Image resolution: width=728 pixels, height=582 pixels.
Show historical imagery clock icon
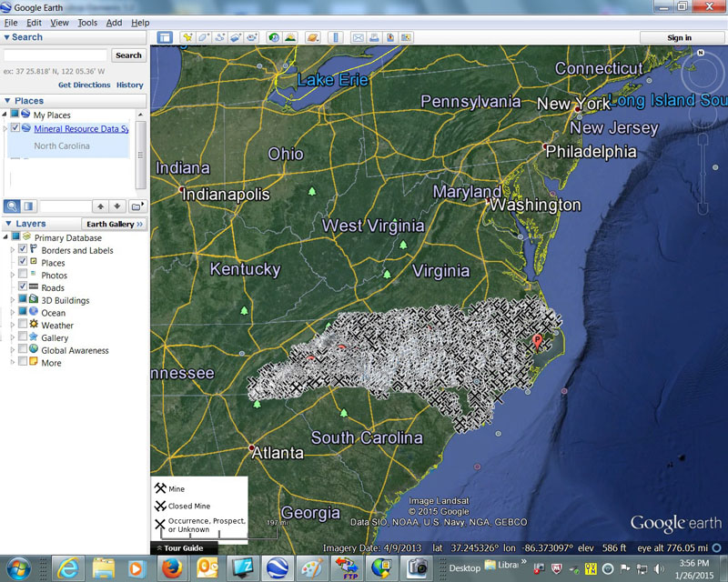click(x=274, y=37)
